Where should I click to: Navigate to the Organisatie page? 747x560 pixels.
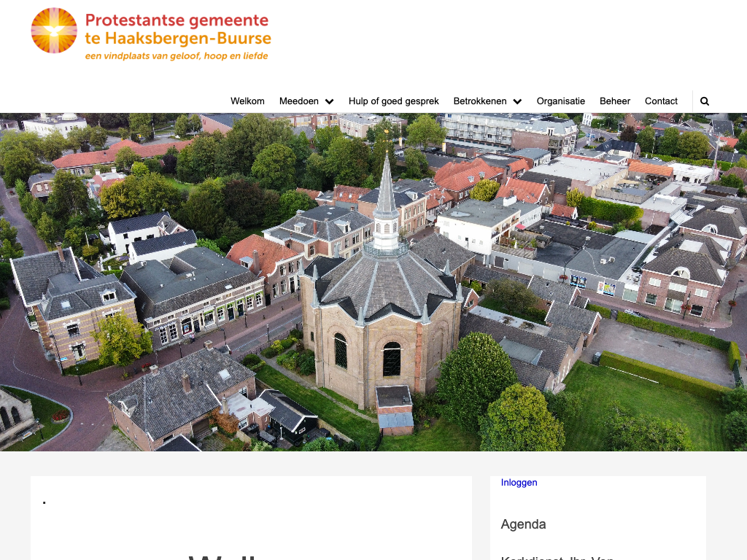pyautogui.click(x=560, y=101)
